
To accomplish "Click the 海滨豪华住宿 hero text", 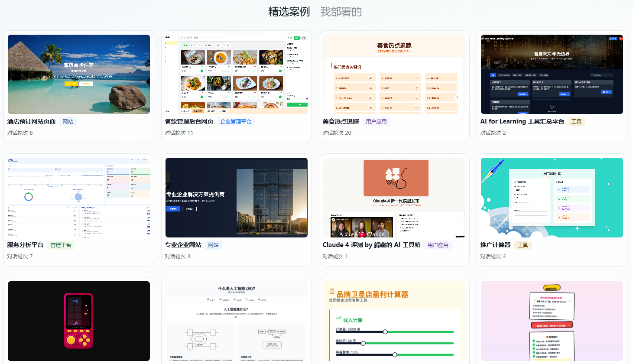I will (78, 65).
